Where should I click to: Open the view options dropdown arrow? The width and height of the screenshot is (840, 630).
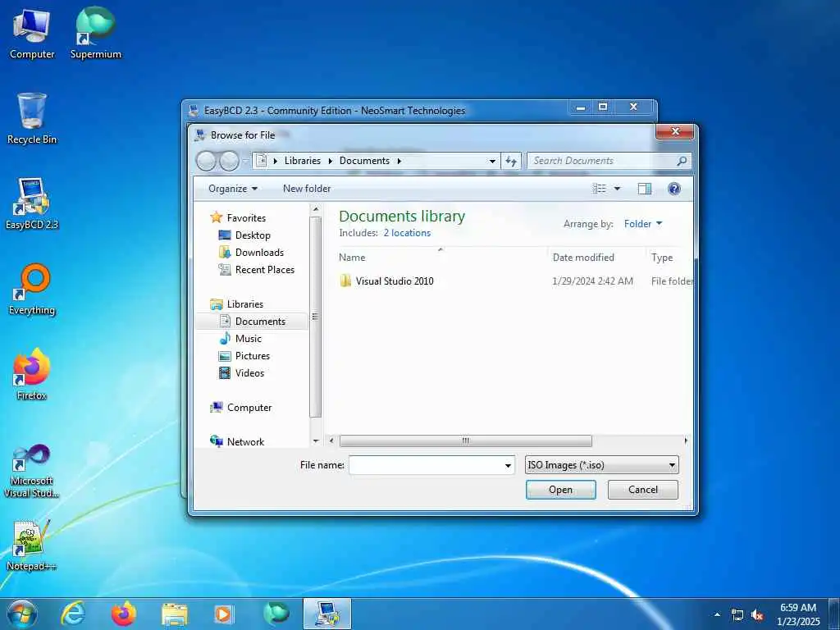pos(617,189)
